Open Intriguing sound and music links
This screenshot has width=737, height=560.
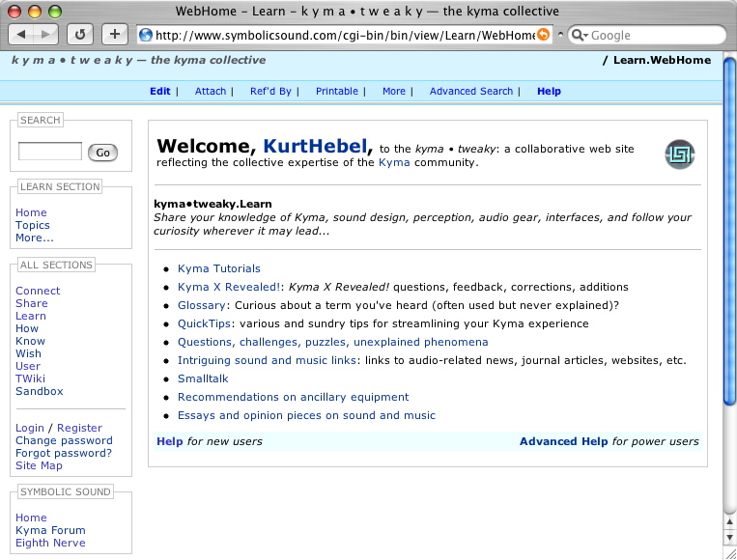(267, 360)
